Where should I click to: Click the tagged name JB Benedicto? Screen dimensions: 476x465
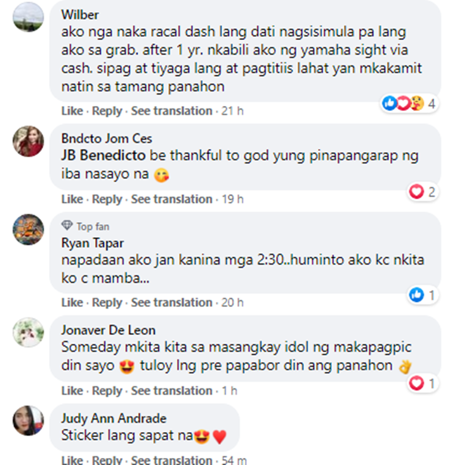103,155
